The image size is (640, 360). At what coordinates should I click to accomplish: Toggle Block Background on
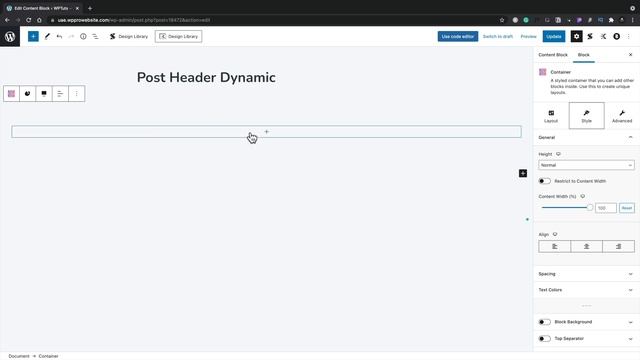click(544, 322)
